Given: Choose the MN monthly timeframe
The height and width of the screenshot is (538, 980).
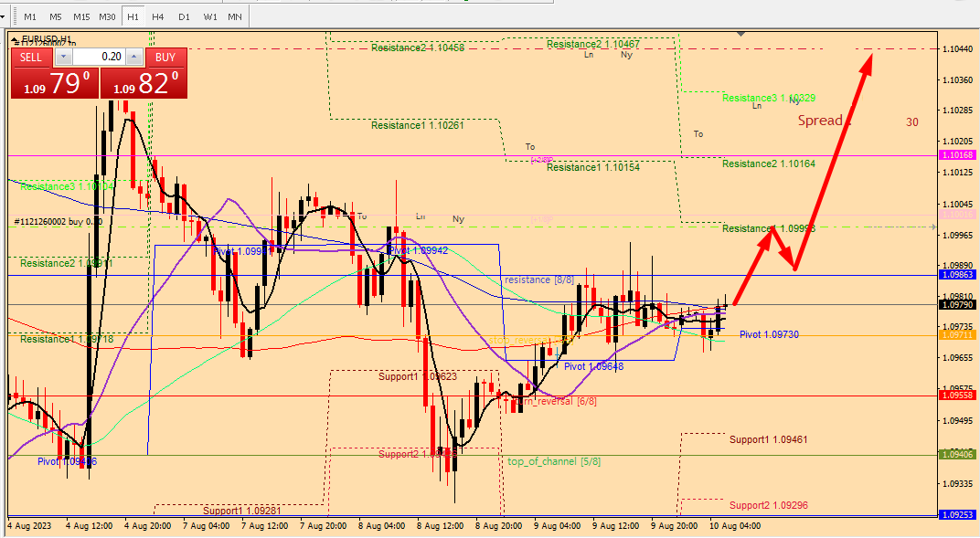Looking at the screenshot, I should click(x=235, y=16).
